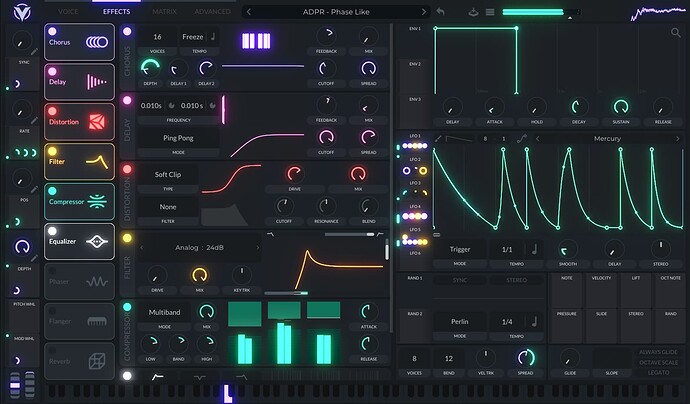Toggle the Compressor effect power dot
Screen dimensions: 690x404
click(52, 191)
